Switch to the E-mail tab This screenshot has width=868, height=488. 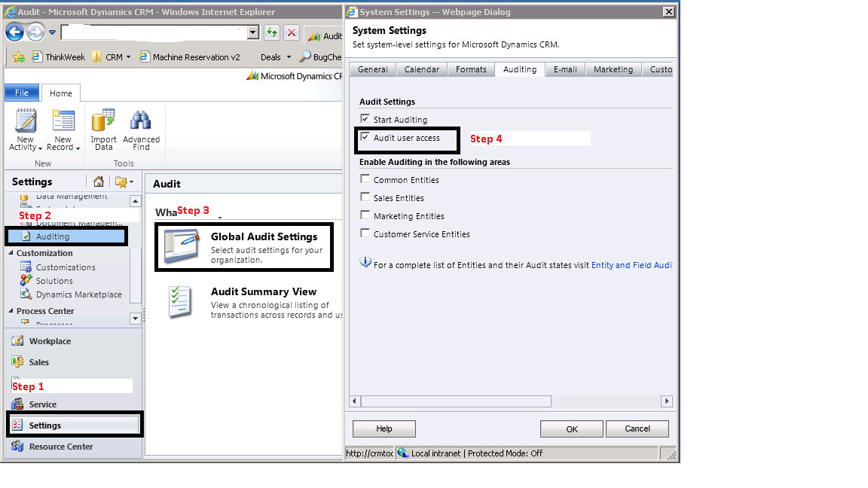(x=565, y=69)
